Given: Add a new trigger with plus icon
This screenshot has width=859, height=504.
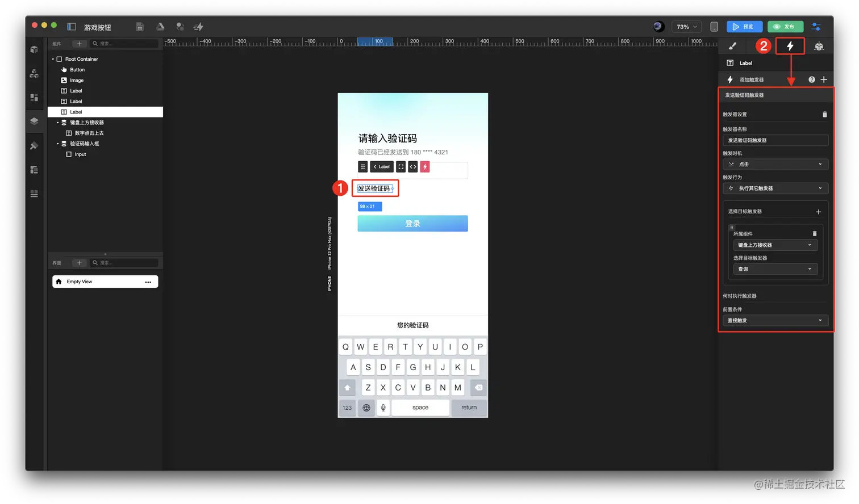Looking at the screenshot, I should point(824,79).
